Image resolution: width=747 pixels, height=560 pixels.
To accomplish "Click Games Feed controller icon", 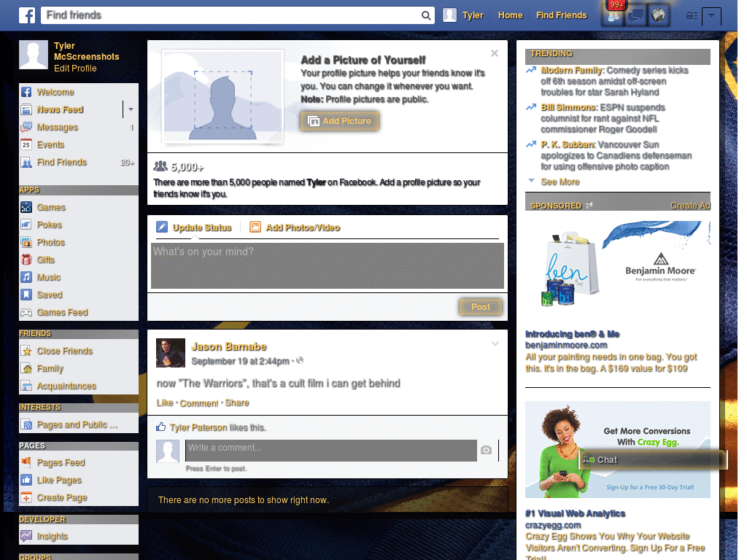I will pos(26,312).
